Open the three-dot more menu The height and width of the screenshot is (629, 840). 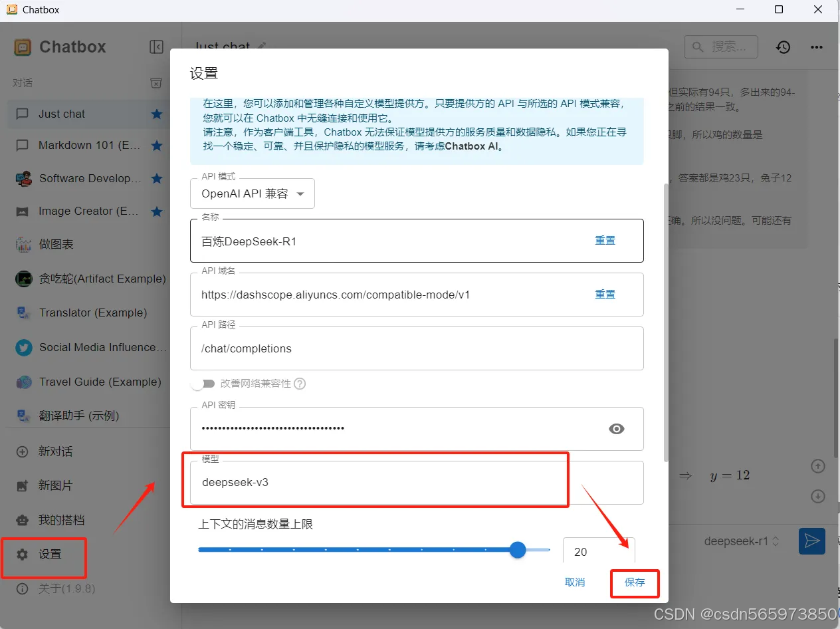[x=817, y=47]
